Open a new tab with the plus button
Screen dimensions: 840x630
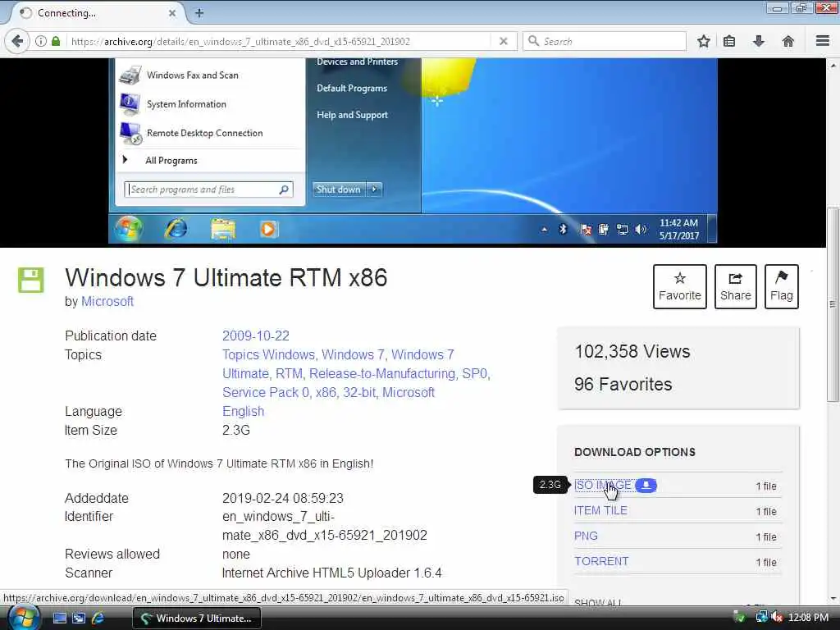coord(199,13)
